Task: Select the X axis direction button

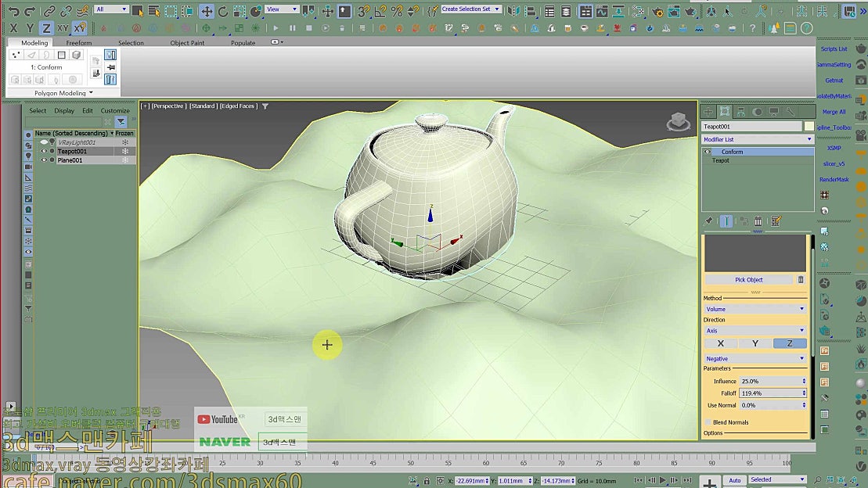Action: pyautogui.click(x=720, y=343)
